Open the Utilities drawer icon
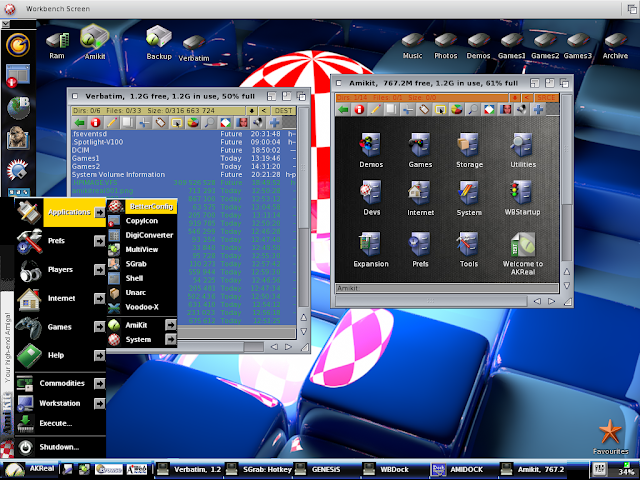 [x=522, y=150]
